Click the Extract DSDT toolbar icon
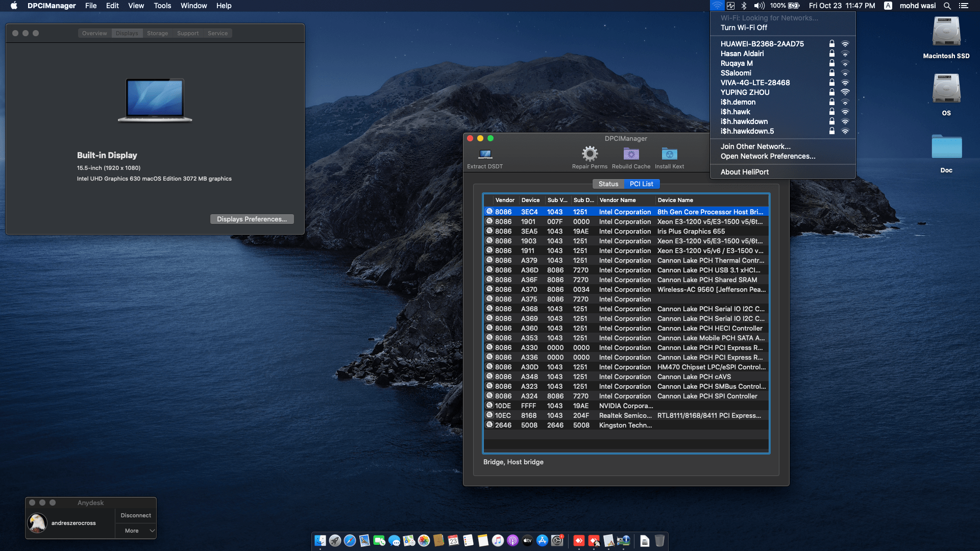Image resolution: width=980 pixels, height=551 pixels. click(x=485, y=154)
